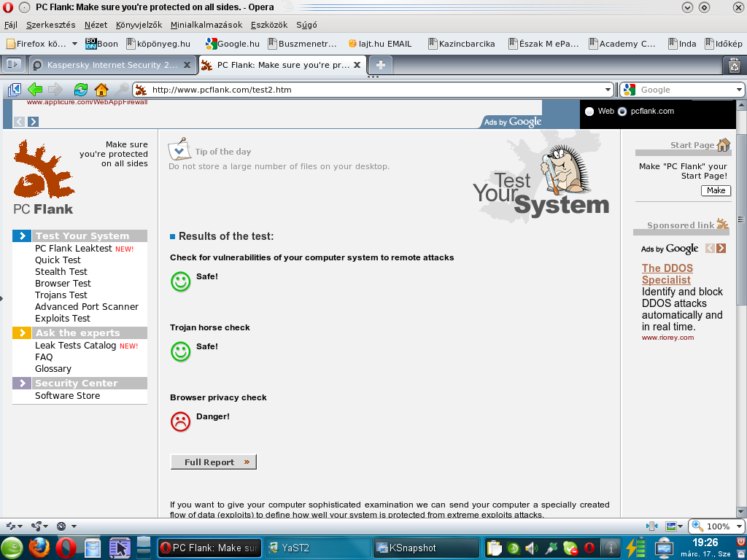The height and width of the screenshot is (560, 747).
Task: Open the Könyvjelzők menu
Action: [139, 25]
